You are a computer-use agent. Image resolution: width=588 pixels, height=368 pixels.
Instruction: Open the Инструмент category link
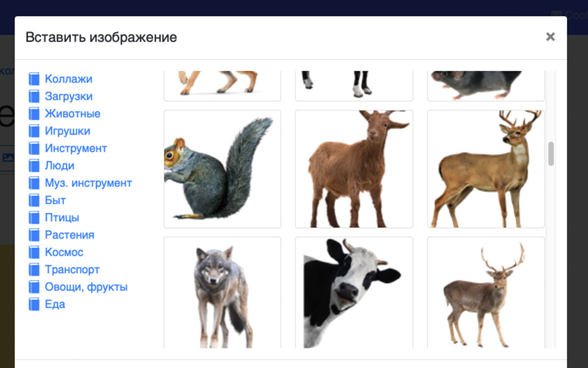click(x=76, y=148)
